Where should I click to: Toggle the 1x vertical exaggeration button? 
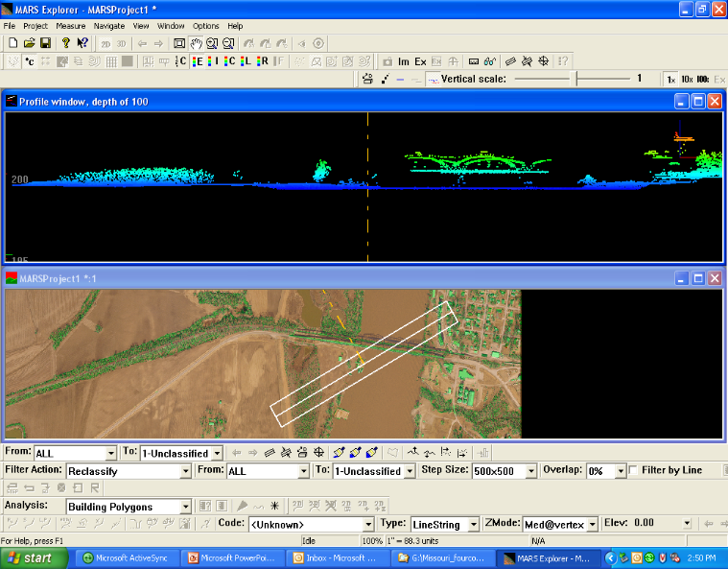(x=671, y=79)
